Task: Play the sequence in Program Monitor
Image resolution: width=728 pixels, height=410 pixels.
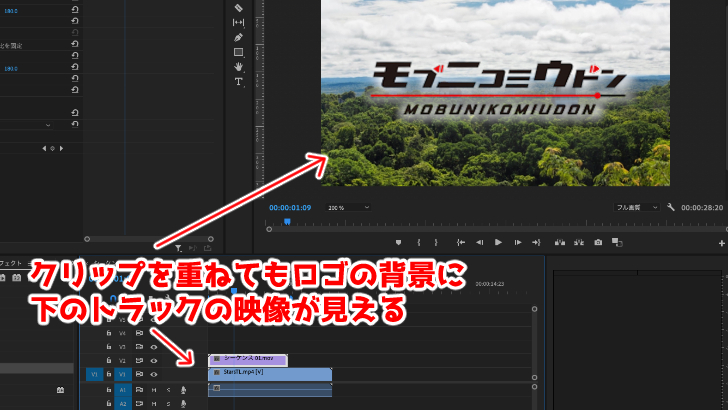Action: coord(498,242)
